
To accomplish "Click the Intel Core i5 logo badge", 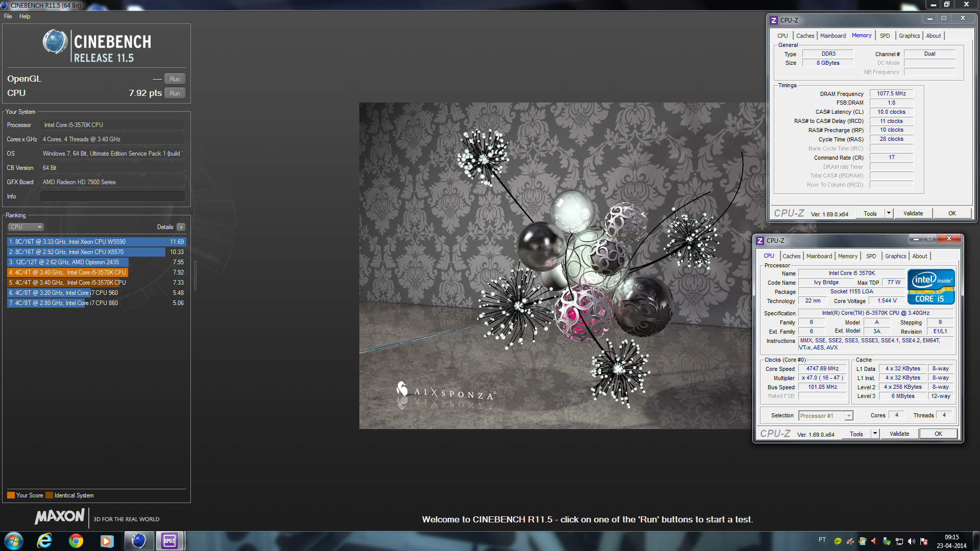I will point(931,287).
